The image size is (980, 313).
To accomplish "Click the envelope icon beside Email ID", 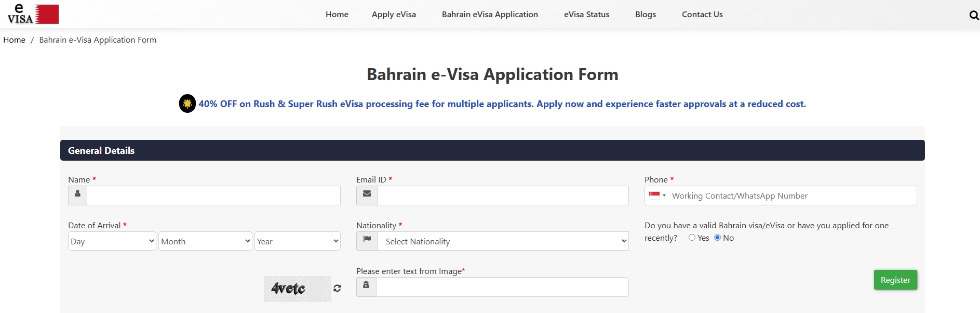I will (x=367, y=195).
